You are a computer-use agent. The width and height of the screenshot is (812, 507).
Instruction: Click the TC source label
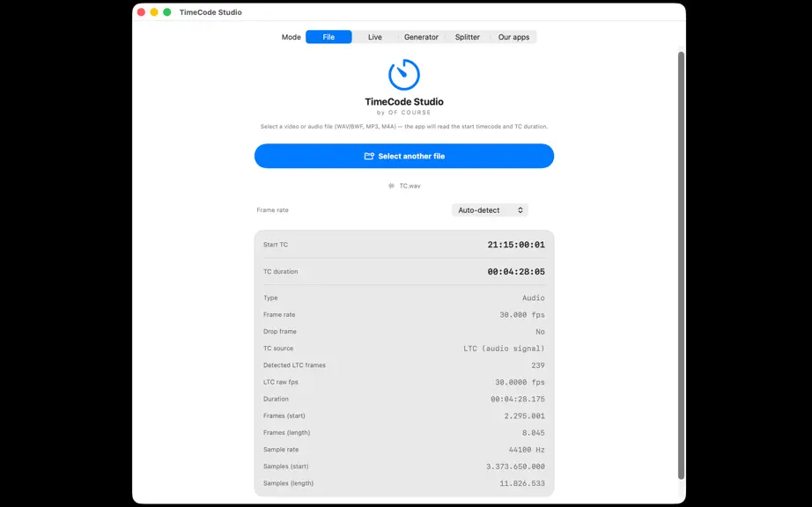[278, 349]
